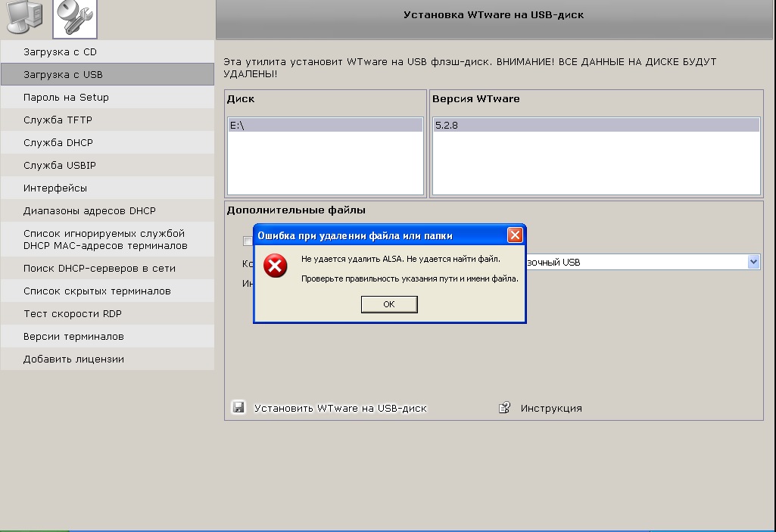Open the 'Инструкция' link
776x532 pixels.
[551, 408]
